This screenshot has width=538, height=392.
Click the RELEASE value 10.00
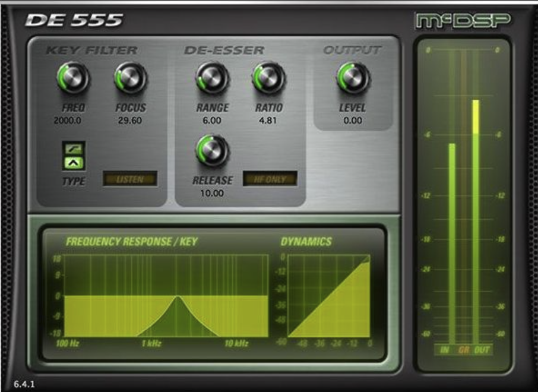pyautogui.click(x=212, y=193)
